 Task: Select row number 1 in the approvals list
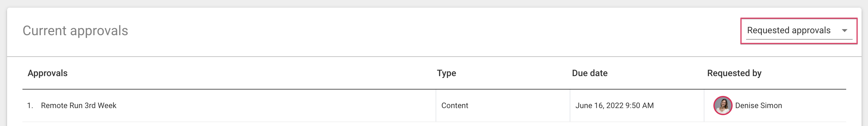pyautogui.click(x=30, y=106)
